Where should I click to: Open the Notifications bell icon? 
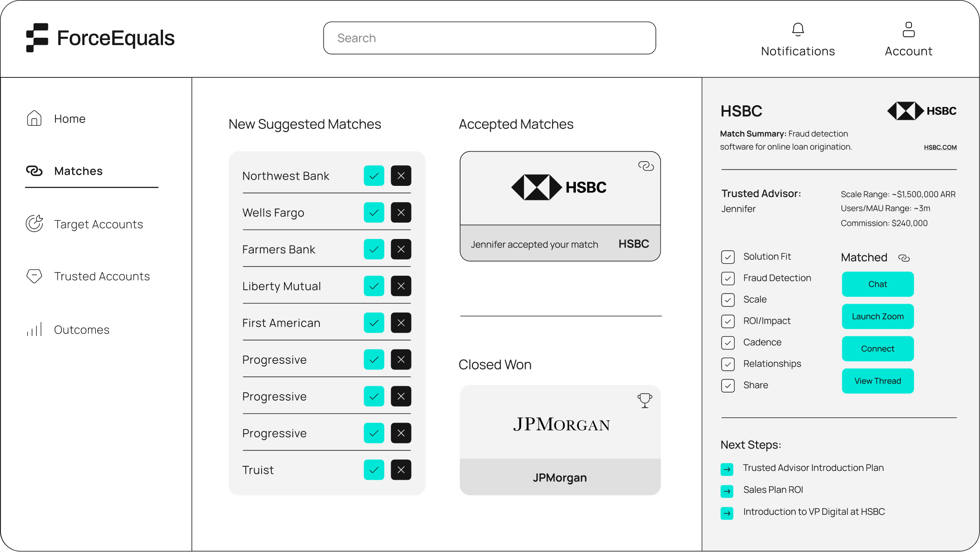(798, 30)
